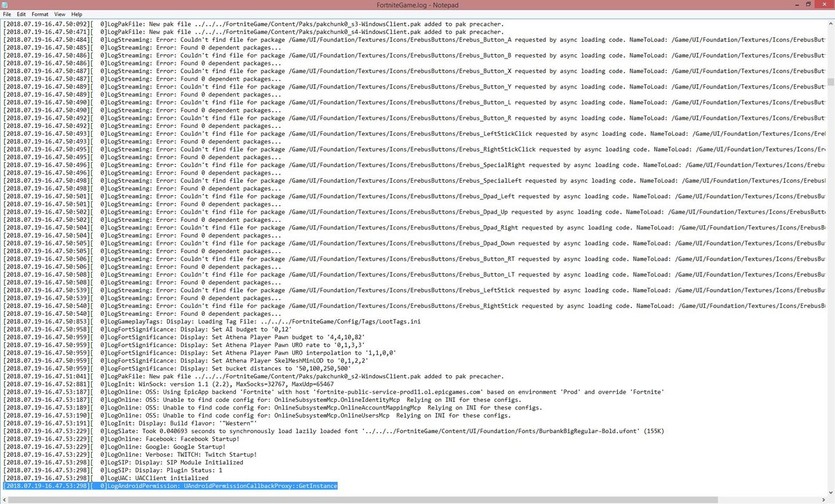The image size is (835, 504).
Task: Click the 'Pawn URO interpolation' line
Action: click(x=199, y=352)
